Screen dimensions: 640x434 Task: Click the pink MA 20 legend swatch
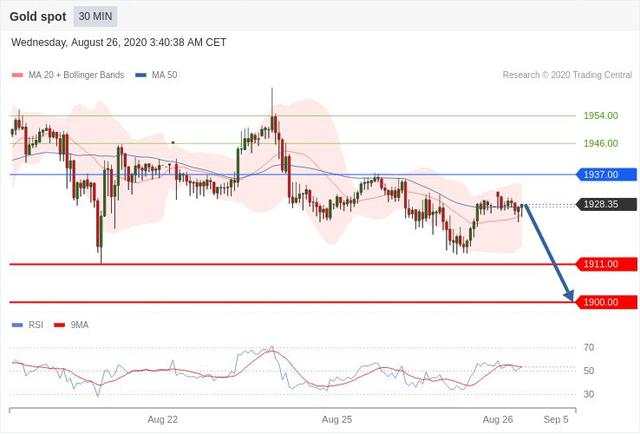(18, 76)
